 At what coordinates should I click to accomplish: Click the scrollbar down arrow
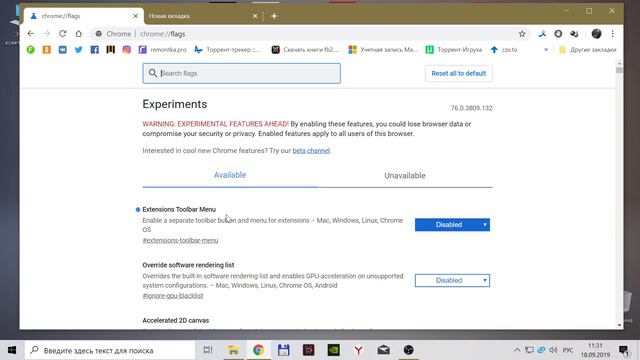(619, 325)
